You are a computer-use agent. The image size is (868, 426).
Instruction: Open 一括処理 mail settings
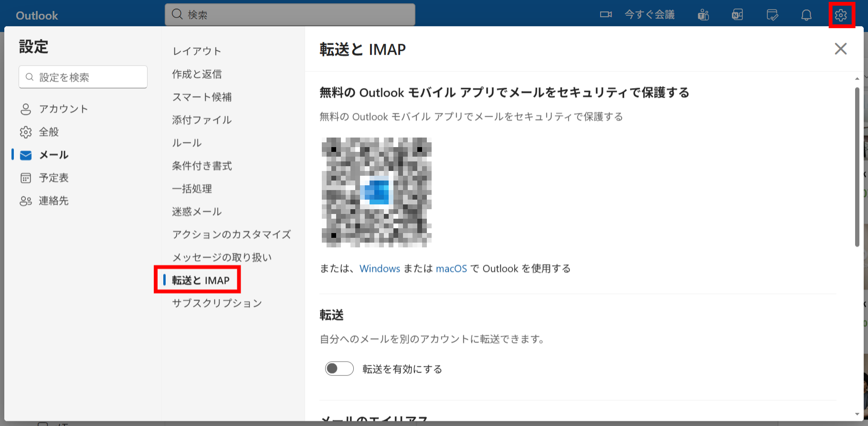(x=192, y=189)
